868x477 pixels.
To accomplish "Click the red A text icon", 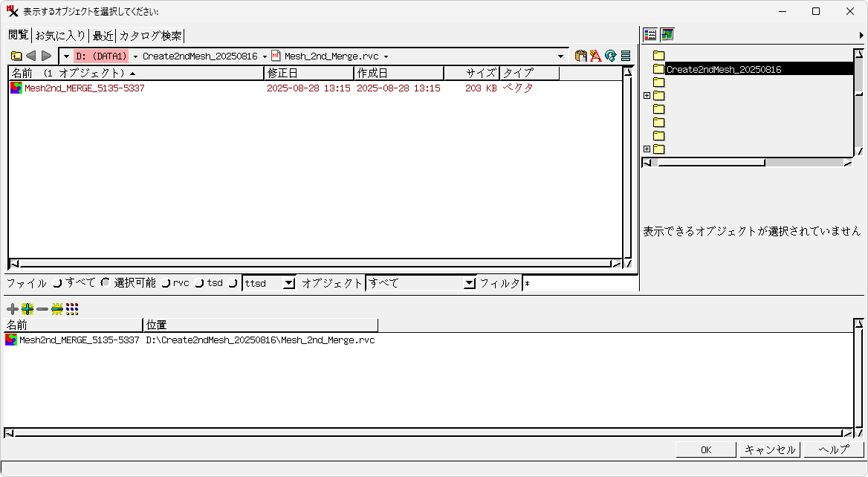I will tap(595, 56).
